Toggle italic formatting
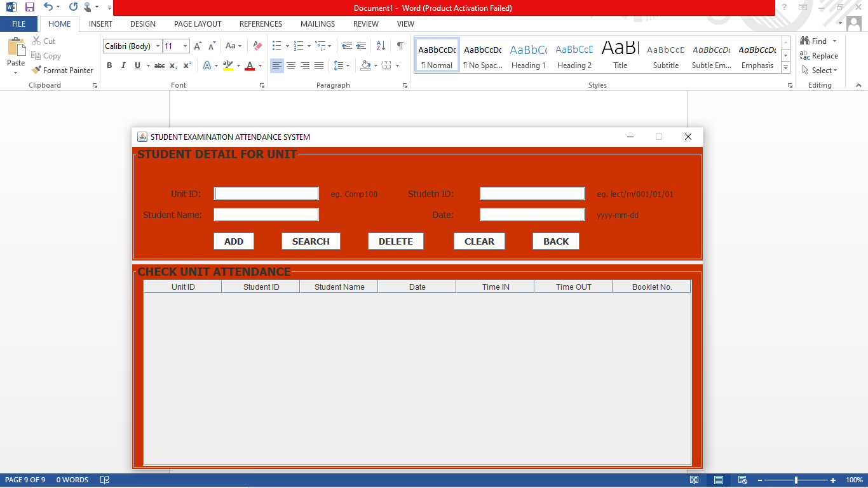The image size is (868, 488). coord(123,65)
